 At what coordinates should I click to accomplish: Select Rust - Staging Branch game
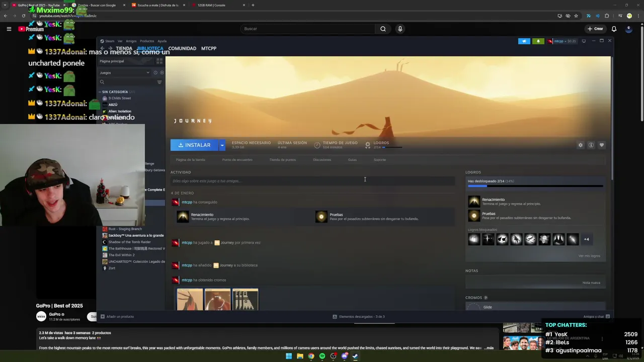(125, 229)
